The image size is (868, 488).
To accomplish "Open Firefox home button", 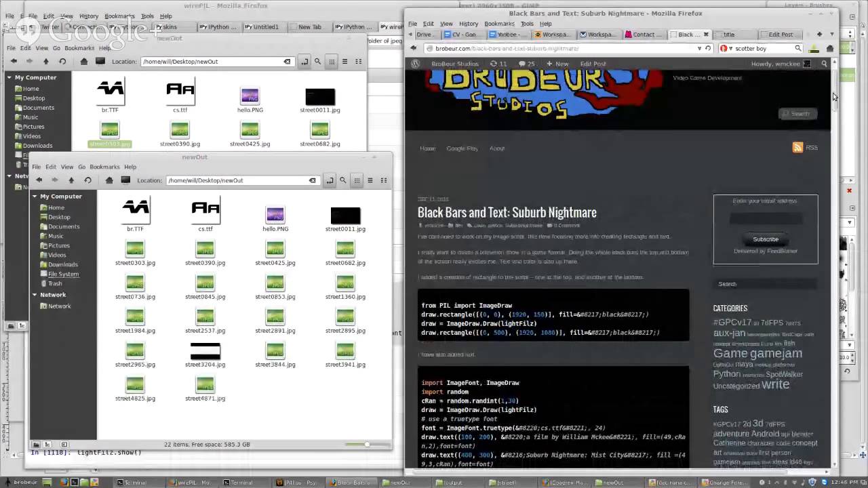I will (829, 48).
